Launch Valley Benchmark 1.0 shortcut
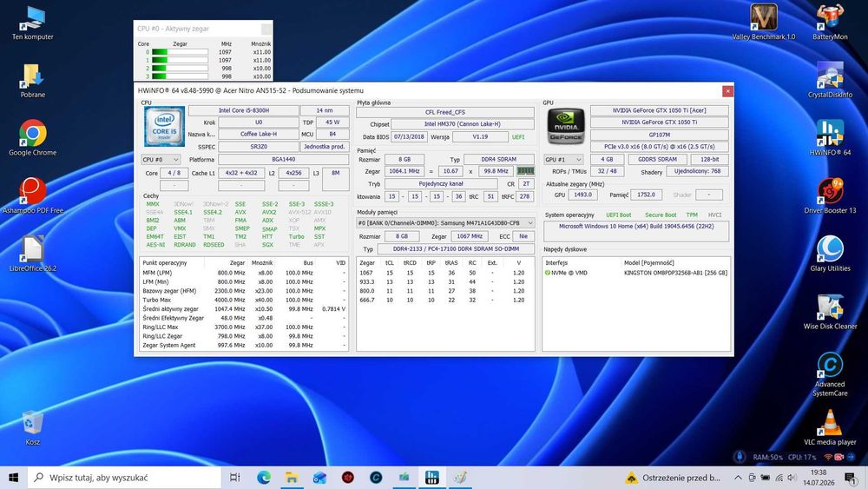The image size is (868, 489). pyautogui.click(x=763, y=23)
